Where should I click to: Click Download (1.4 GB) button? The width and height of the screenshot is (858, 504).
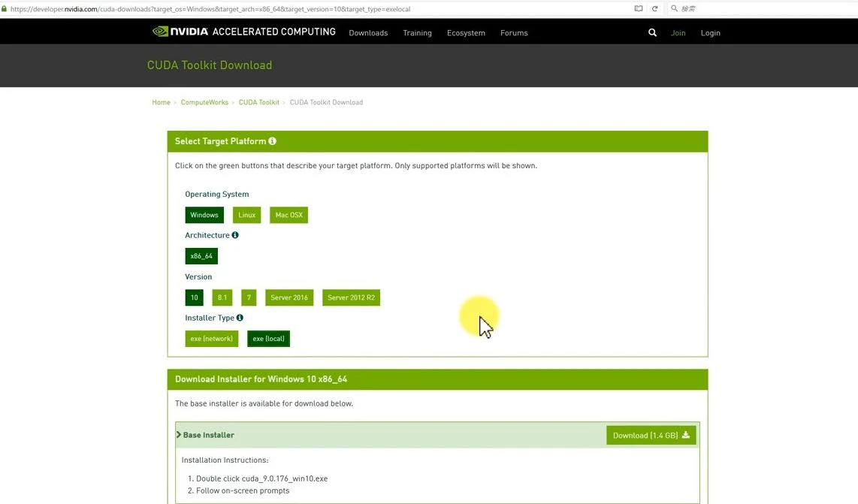[x=651, y=436]
